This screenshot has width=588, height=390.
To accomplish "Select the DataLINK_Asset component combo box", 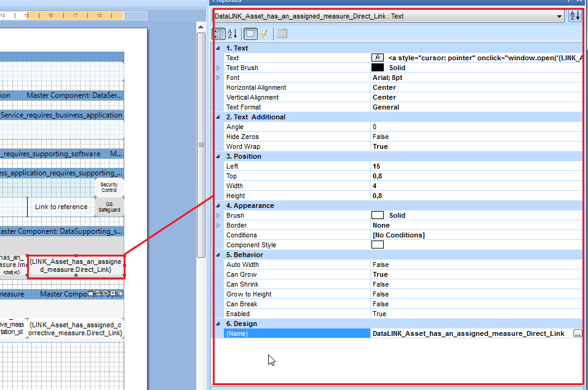I will coord(388,17).
